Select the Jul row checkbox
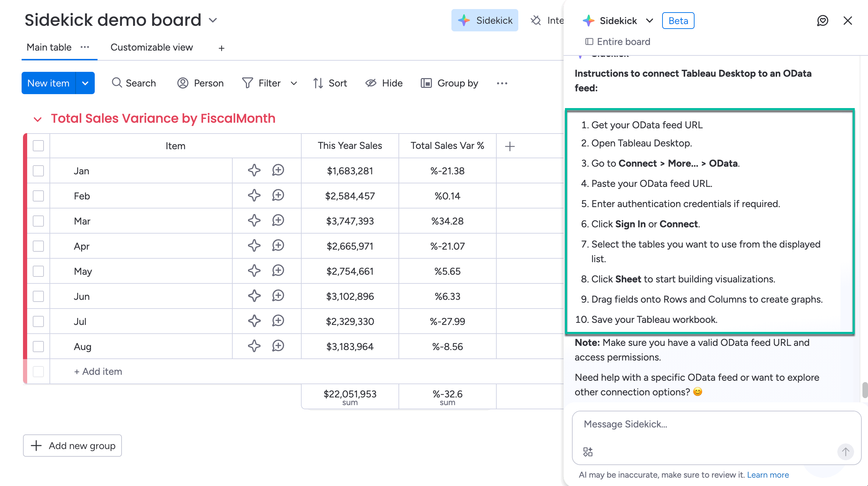The width and height of the screenshot is (868, 486). point(38,321)
